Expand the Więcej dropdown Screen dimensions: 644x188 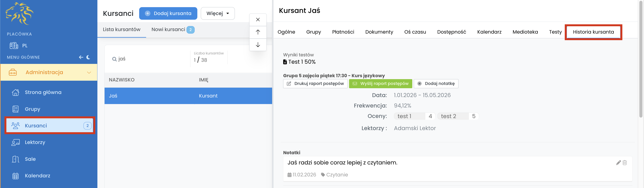coord(217,14)
